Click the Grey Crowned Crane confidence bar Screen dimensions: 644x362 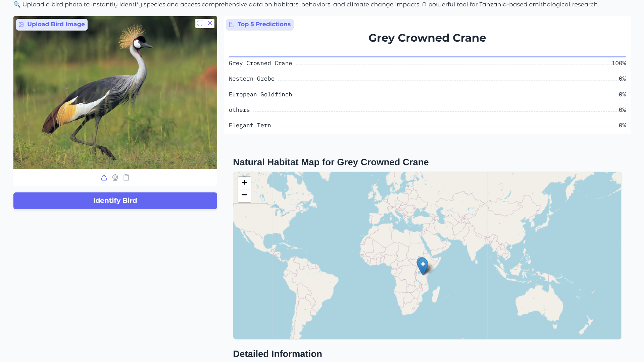(x=427, y=56)
